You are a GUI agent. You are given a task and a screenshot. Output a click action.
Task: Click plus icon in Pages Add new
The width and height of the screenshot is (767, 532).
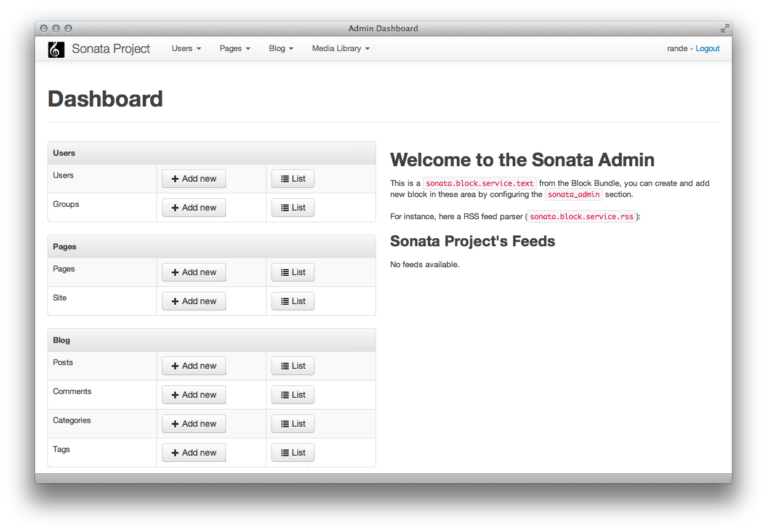click(175, 273)
